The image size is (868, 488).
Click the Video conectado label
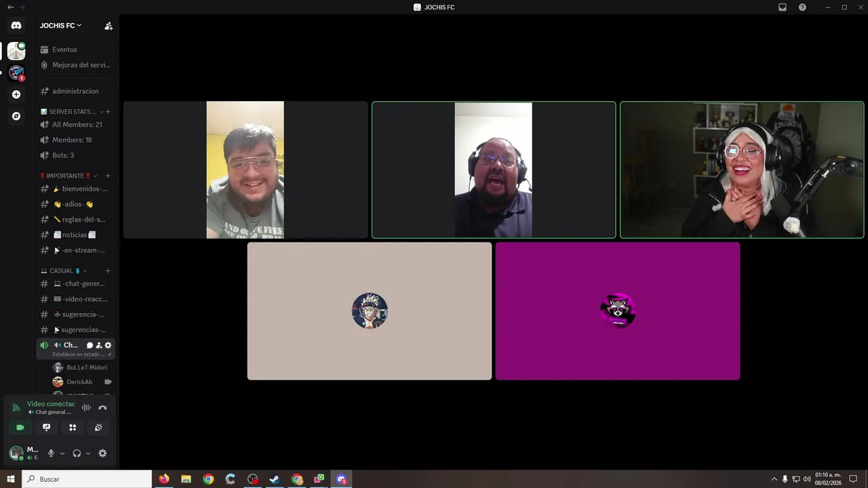(51, 404)
